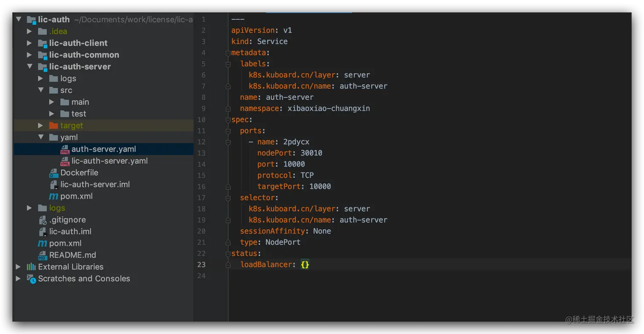Select auth-server.yaml in project tree
Screen dimensions: 644x334
[x=104, y=149]
